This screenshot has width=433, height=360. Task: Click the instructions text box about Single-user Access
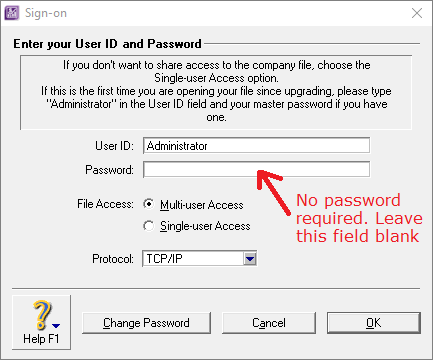point(216,92)
